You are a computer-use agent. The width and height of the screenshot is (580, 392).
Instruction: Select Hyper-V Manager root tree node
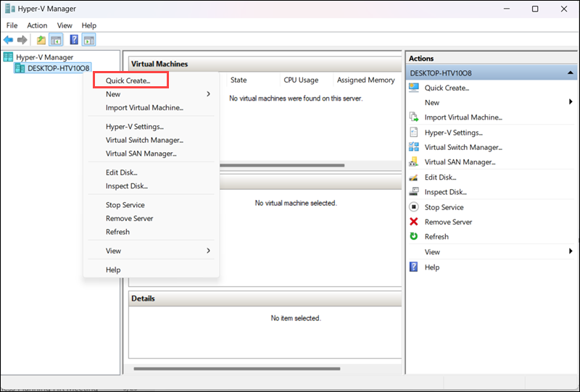(44, 57)
